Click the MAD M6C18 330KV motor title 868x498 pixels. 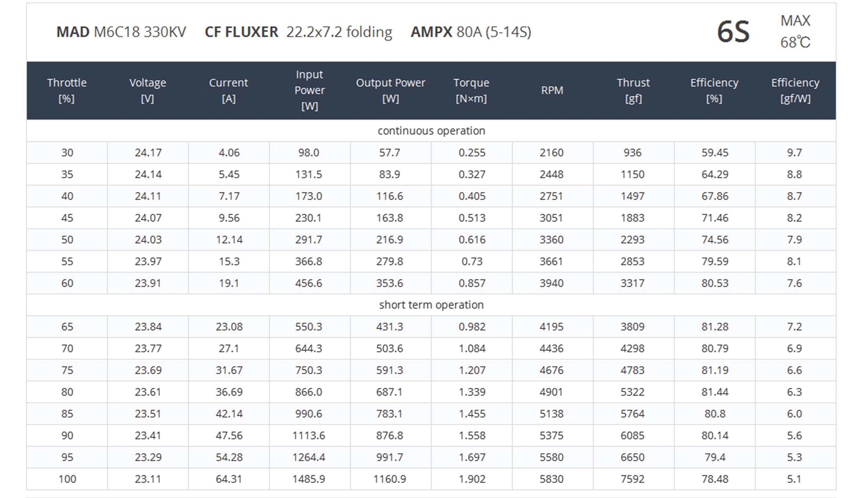point(121,32)
